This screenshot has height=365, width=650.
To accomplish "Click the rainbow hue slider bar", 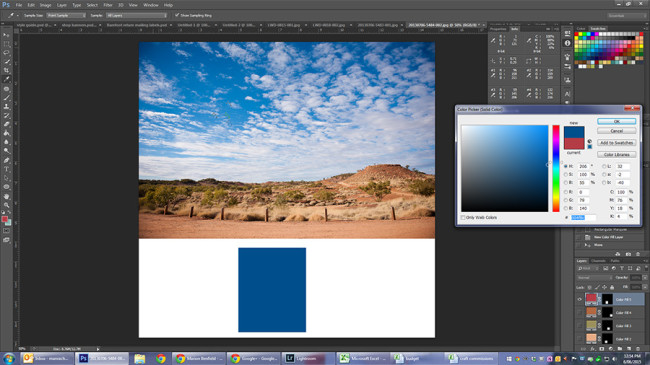I will point(555,168).
